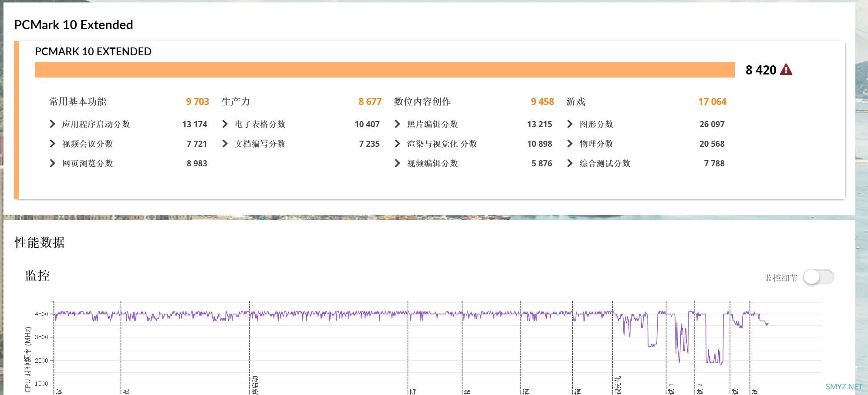Expand the 物理分数 row
868x395 pixels.
[x=570, y=144]
